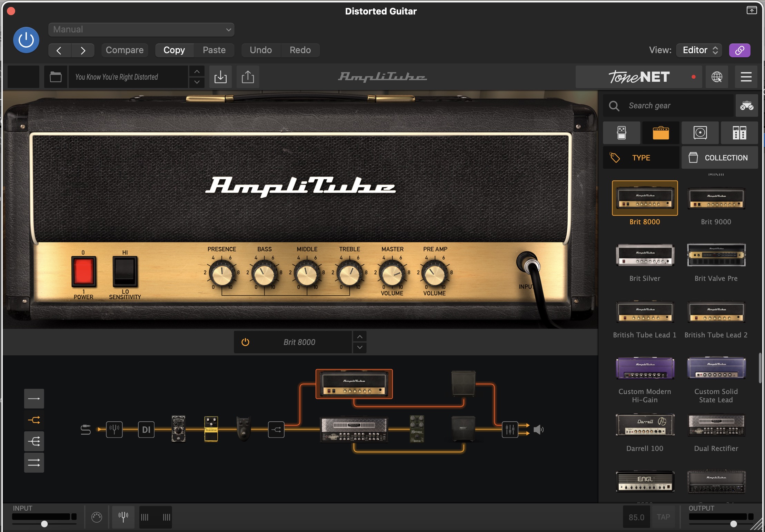This screenshot has width=765, height=532.
Task: Step to previous preset with up chevron
Action: (x=197, y=71)
